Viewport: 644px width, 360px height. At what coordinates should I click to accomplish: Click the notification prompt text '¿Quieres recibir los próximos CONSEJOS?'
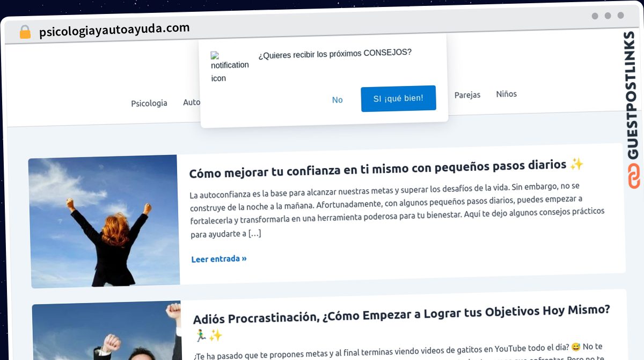pos(335,53)
